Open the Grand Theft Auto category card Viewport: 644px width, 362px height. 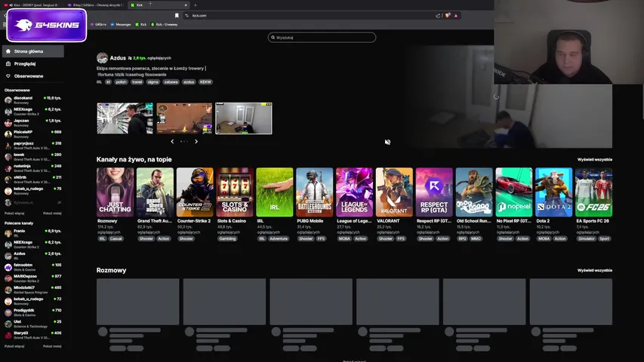(155, 192)
